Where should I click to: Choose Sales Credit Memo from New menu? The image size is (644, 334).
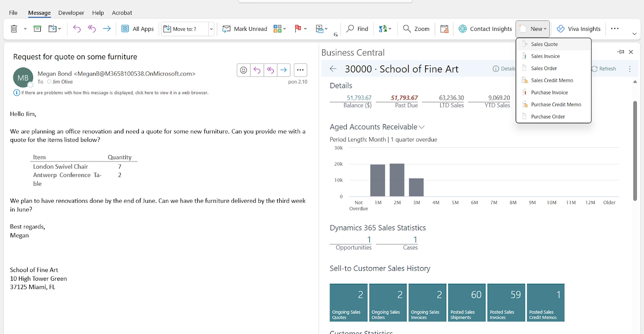point(553,80)
